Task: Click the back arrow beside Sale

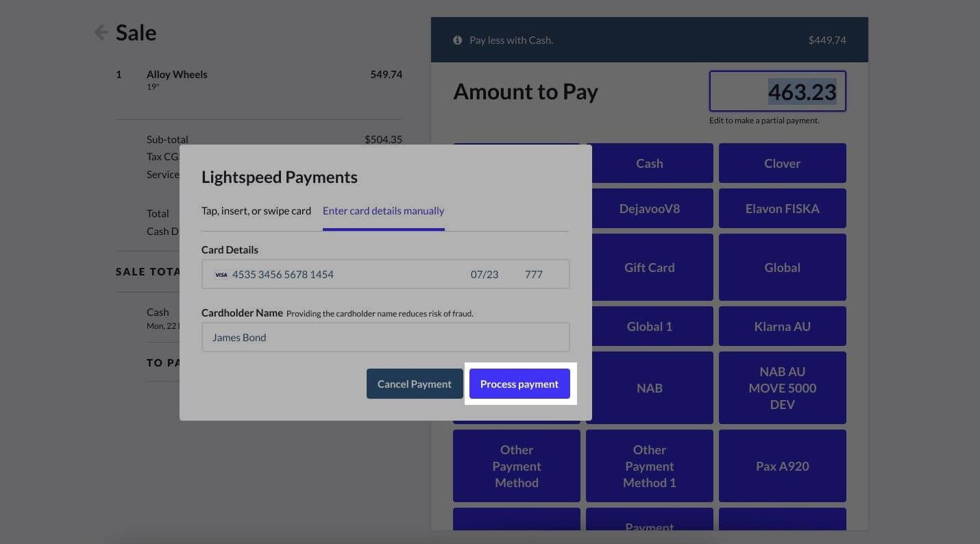Action: click(101, 32)
